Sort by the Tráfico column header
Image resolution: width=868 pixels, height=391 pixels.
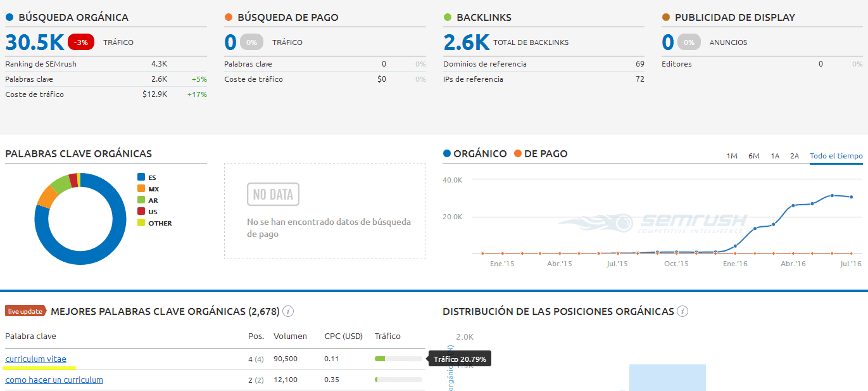tap(387, 337)
